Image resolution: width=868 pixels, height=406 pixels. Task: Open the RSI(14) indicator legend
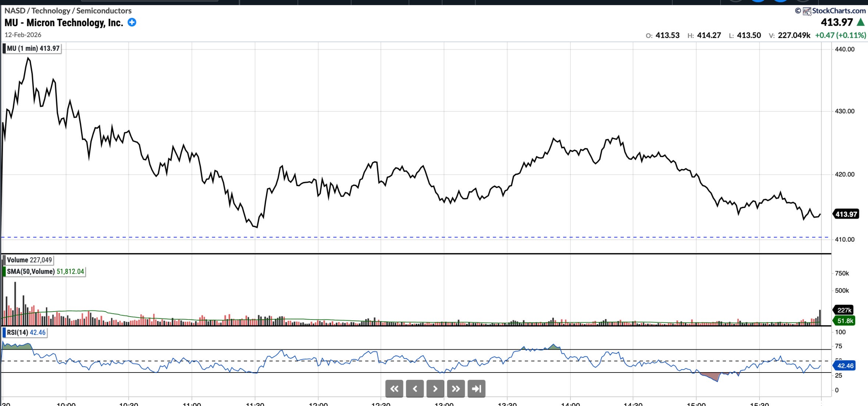[x=25, y=332]
